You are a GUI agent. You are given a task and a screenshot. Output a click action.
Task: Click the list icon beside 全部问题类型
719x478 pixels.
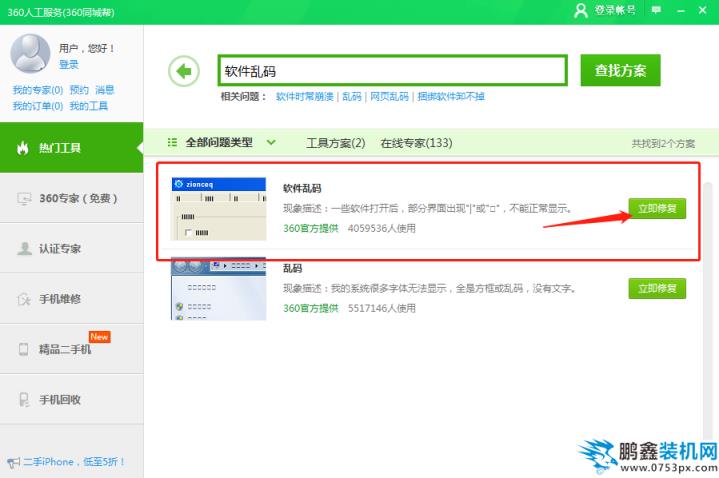172,142
